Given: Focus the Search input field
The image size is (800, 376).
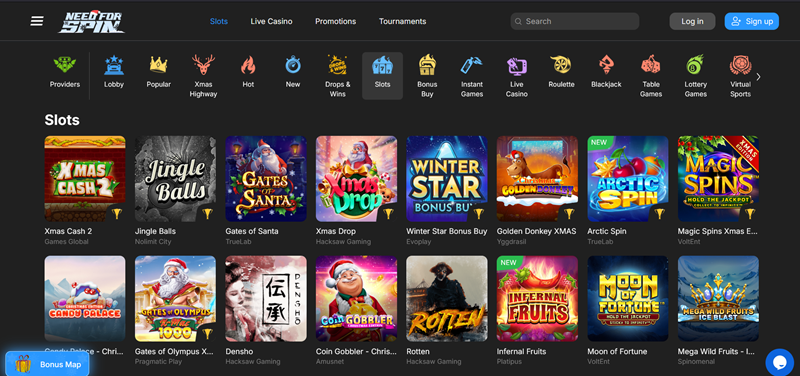Looking at the screenshot, I should tap(574, 21).
